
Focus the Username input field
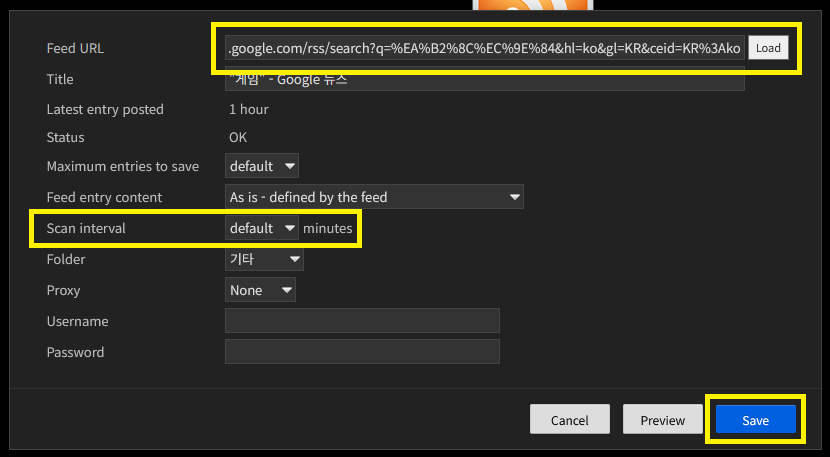pyautogui.click(x=362, y=320)
